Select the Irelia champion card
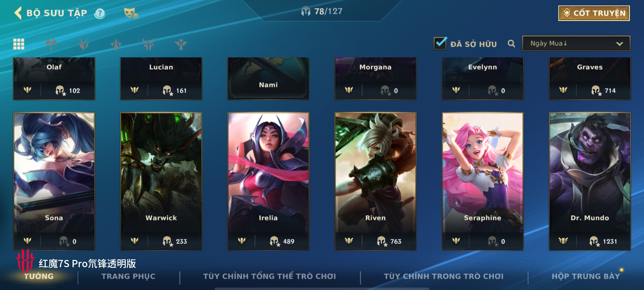 coord(268,182)
